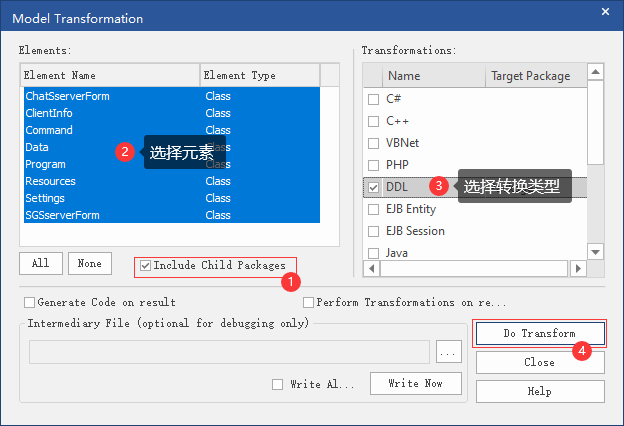
Task: Select the Resources element row
Action: point(172,181)
